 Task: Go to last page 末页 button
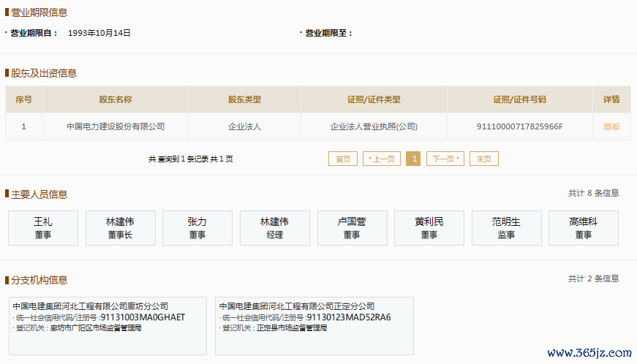point(484,159)
